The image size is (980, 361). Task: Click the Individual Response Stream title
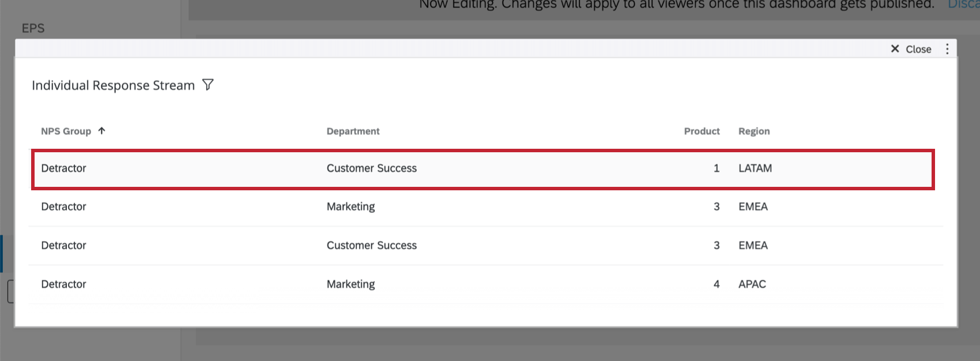click(x=113, y=85)
